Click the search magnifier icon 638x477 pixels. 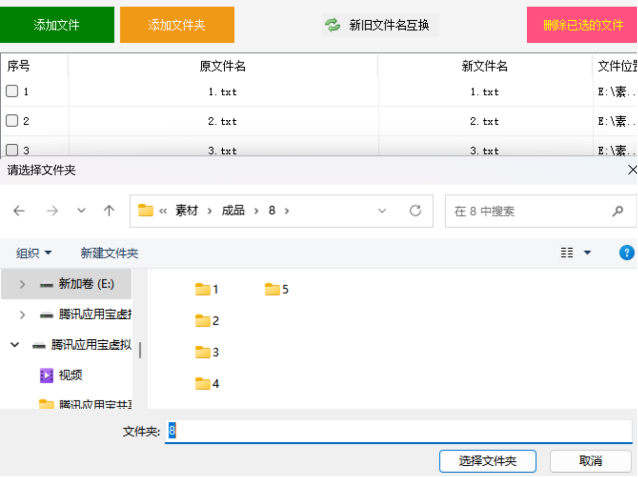618,211
